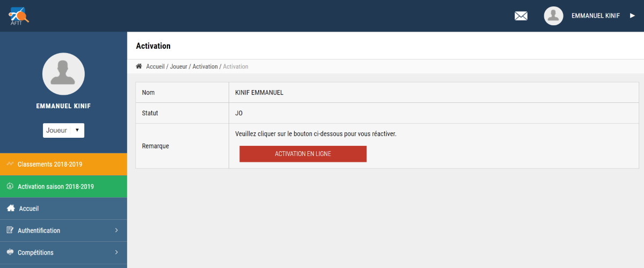Open user menu arrow next to Emmanuel Kinif
This screenshot has width=644, height=268.
point(632,16)
